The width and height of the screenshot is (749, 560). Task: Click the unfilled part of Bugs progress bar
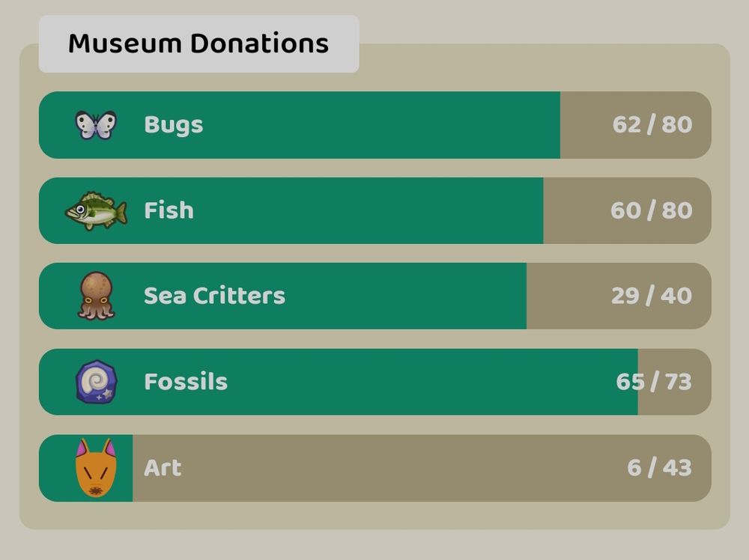click(635, 125)
